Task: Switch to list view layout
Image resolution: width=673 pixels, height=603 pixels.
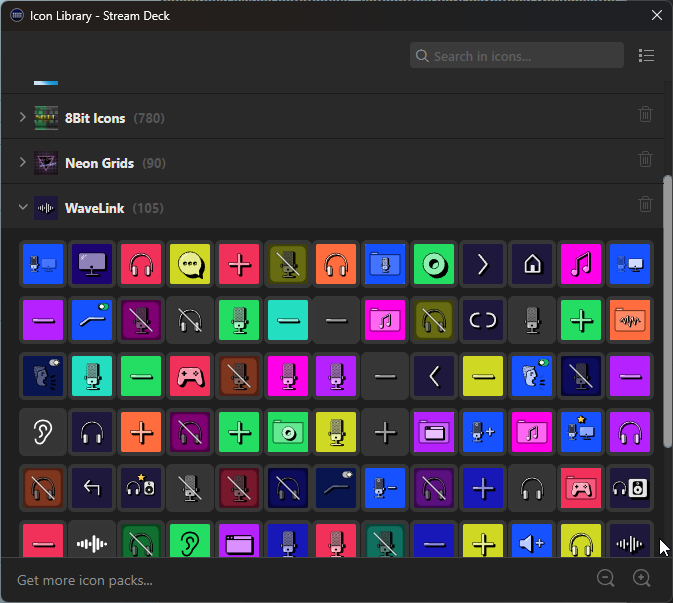Action: pos(646,56)
